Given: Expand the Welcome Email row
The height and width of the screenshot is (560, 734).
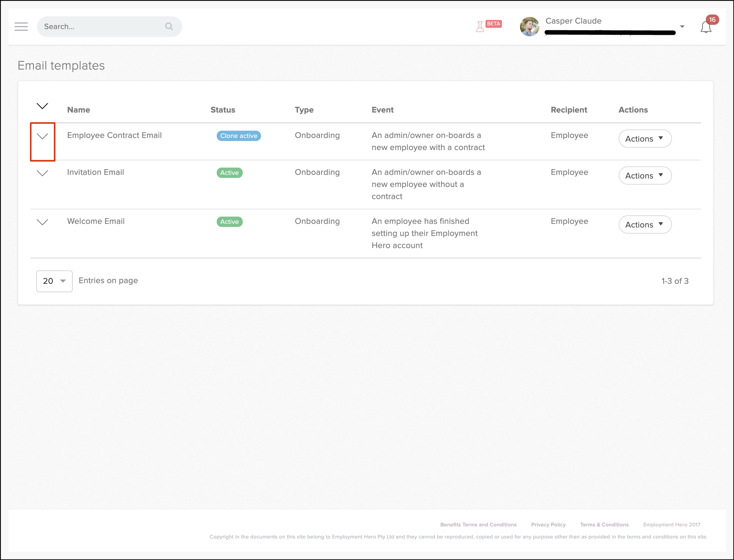Looking at the screenshot, I should pyautogui.click(x=42, y=222).
